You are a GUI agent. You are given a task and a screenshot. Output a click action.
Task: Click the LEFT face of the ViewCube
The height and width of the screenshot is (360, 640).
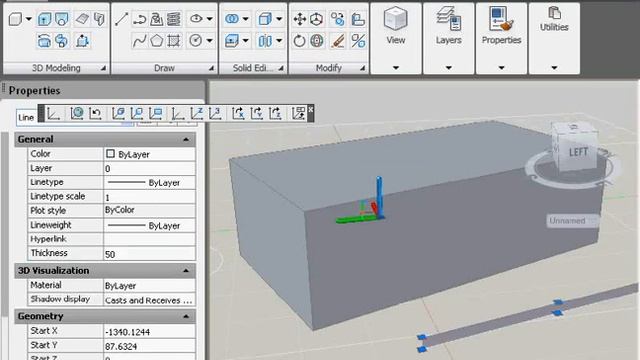click(578, 152)
